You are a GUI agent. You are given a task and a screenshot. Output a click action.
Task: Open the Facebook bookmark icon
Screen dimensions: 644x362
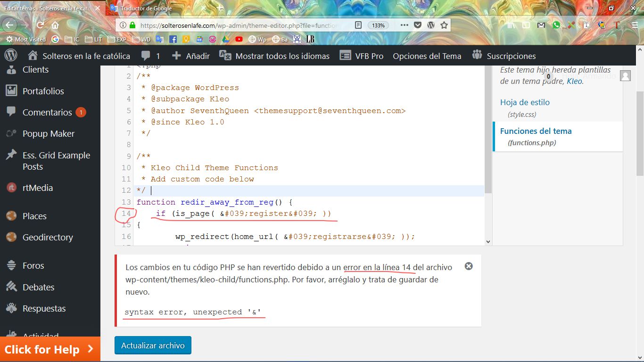[x=173, y=40]
